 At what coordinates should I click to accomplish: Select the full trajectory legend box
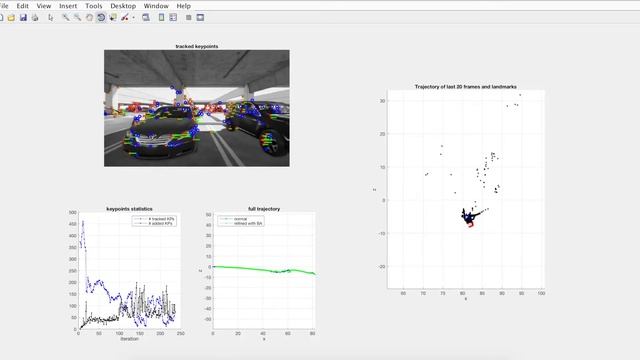tap(240, 221)
